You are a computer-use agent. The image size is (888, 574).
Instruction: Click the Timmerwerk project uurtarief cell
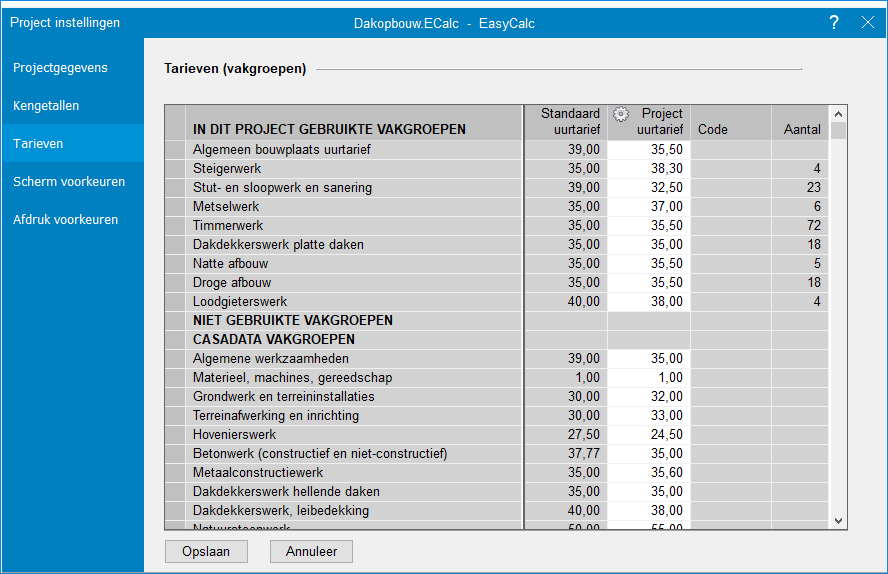[649, 226]
